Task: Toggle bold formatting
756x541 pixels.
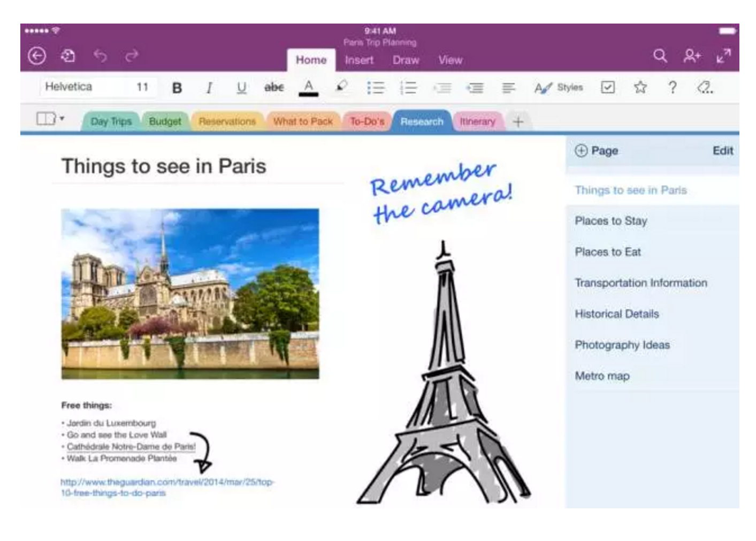Action: 177,88
